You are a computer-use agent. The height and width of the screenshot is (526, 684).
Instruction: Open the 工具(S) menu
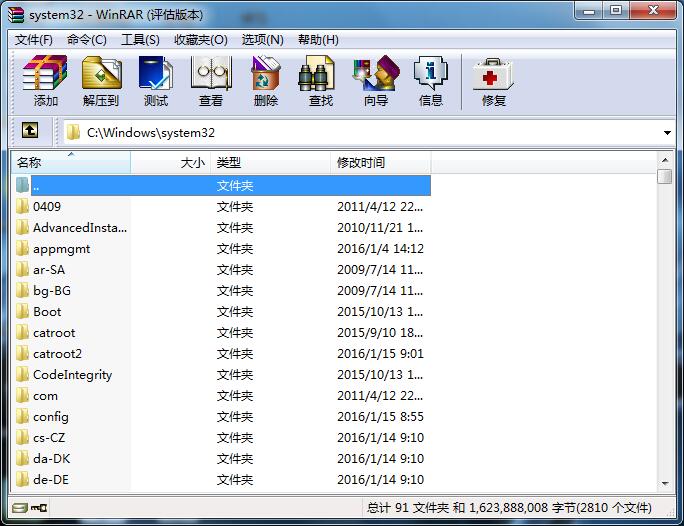(140, 40)
